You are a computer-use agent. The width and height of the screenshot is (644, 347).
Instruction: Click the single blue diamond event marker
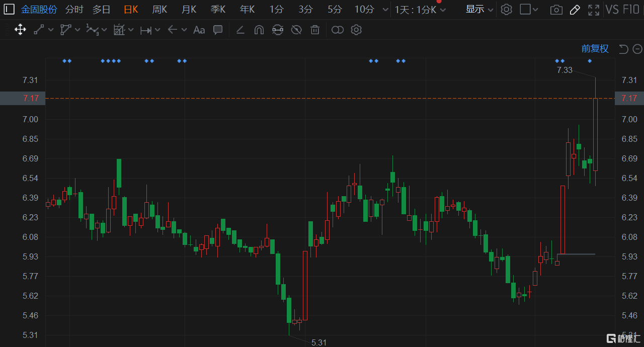[590, 61]
